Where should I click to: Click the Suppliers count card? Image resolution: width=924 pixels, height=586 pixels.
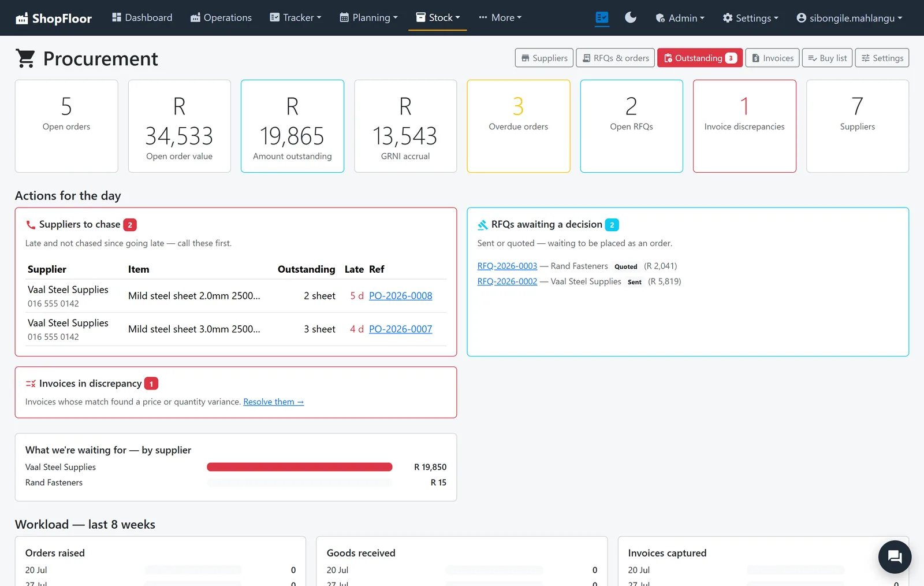coord(858,126)
